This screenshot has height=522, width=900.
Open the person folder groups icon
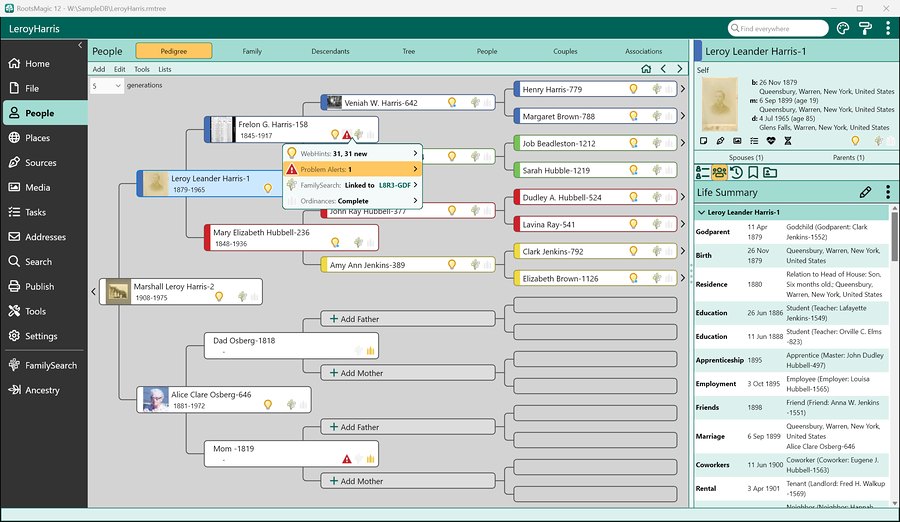point(770,172)
